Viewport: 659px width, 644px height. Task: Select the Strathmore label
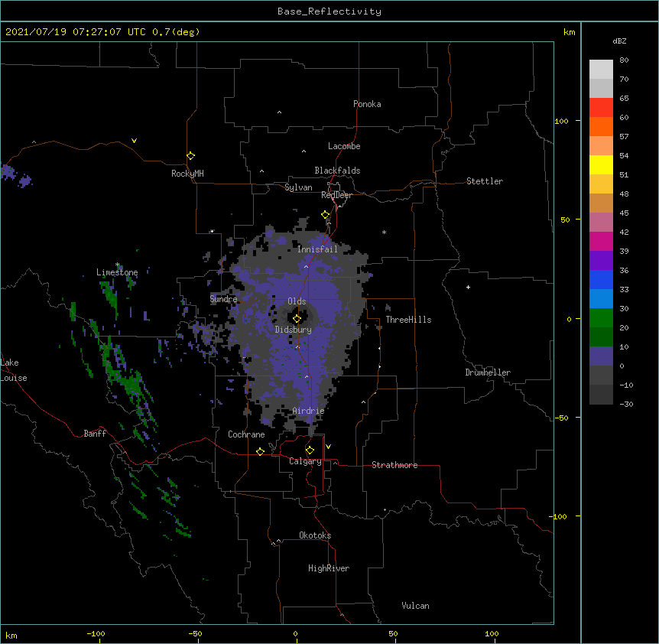(394, 465)
